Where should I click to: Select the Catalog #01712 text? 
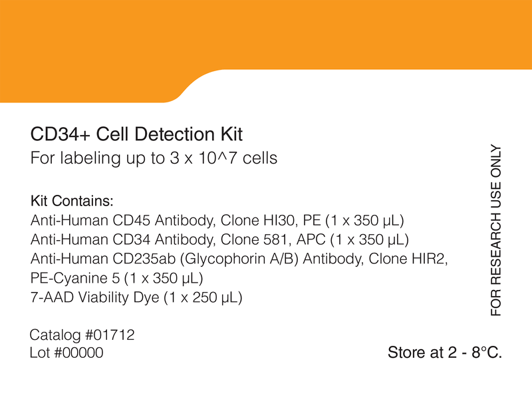[82, 335]
